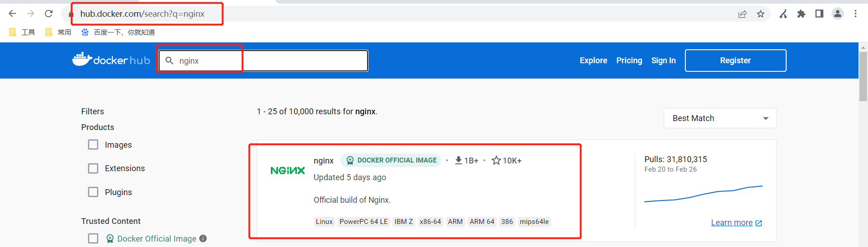
Task: Click the 386 tag
Action: [x=507, y=222]
